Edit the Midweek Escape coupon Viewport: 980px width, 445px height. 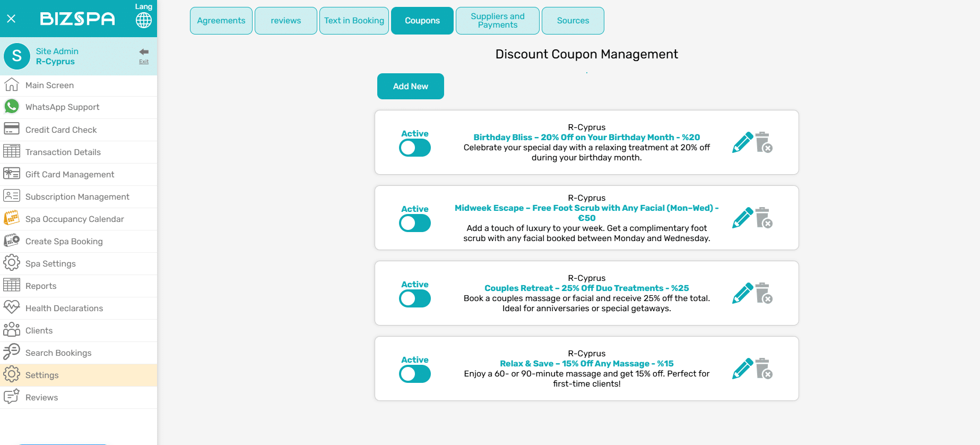pyautogui.click(x=742, y=218)
